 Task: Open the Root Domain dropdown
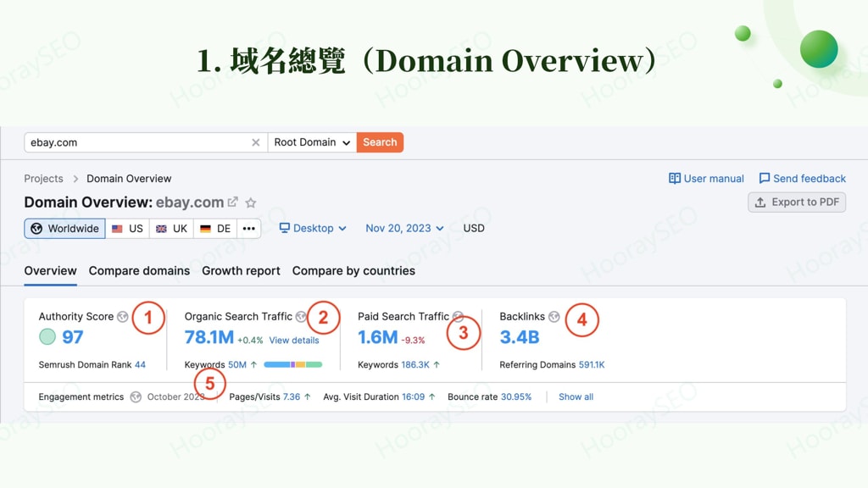click(x=311, y=142)
